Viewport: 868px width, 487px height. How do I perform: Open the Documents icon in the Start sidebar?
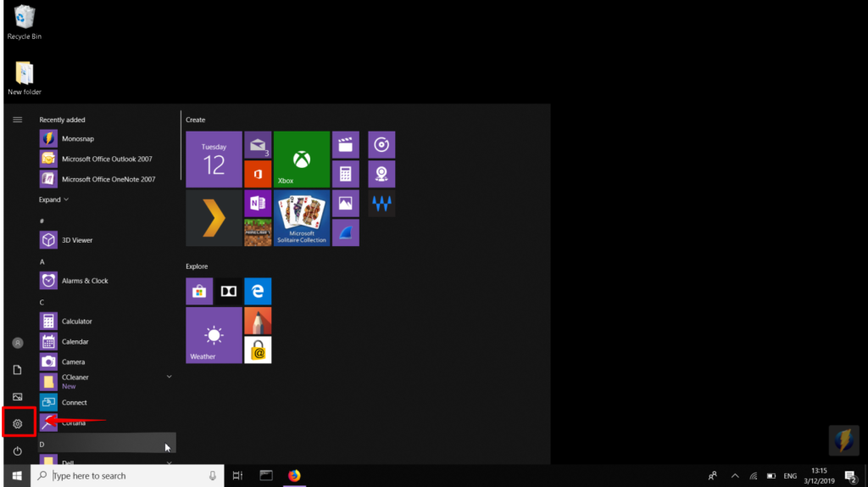click(18, 370)
